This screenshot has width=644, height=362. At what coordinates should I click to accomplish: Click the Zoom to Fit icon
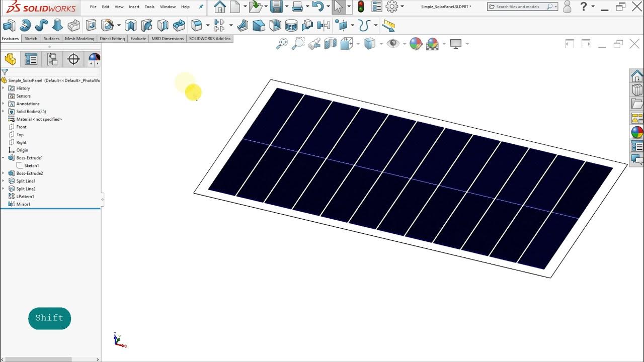pos(282,44)
